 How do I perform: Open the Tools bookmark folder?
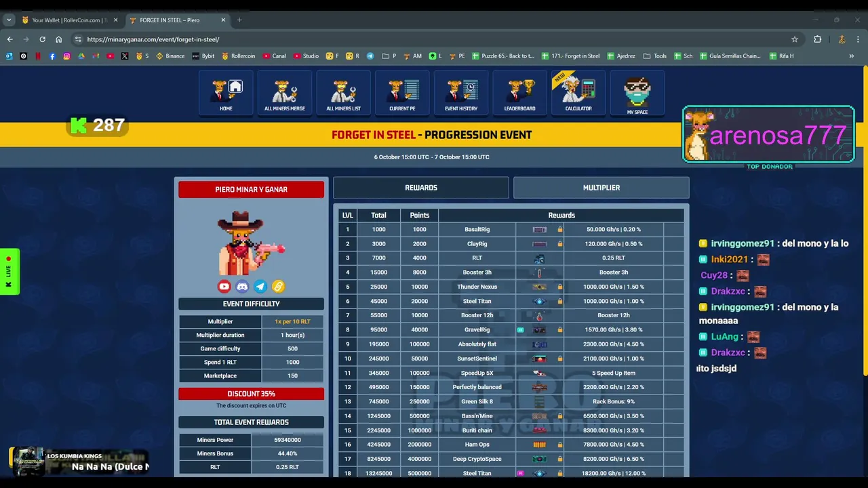[x=655, y=56]
